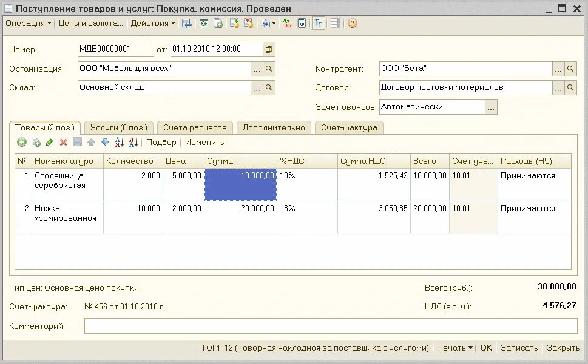The width and height of the screenshot is (588, 364).
Task: Click the ellipsis button for Организация
Action: [x=257, y=69]
